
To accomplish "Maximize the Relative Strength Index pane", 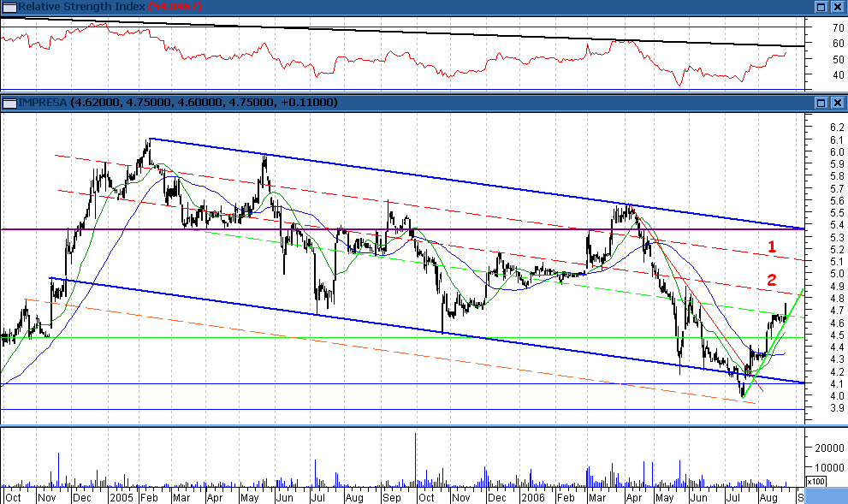I will tap(821, 7).
